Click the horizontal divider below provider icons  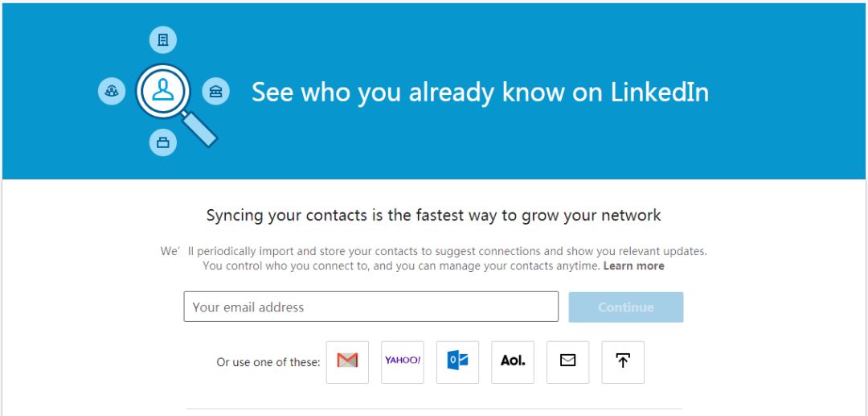pos(434,409)
